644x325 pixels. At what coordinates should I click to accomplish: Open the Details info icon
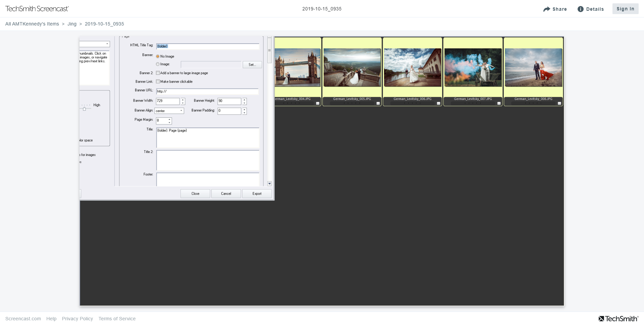[580, 9]
